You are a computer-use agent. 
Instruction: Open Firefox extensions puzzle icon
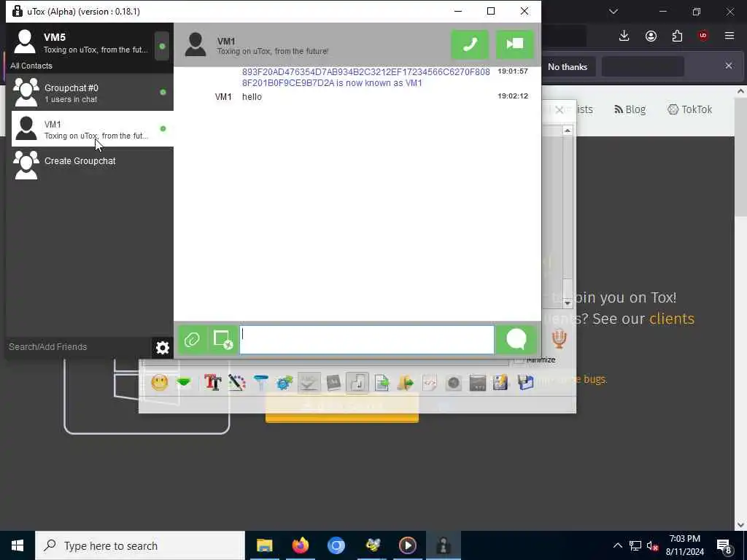click(x=677, y=36)
